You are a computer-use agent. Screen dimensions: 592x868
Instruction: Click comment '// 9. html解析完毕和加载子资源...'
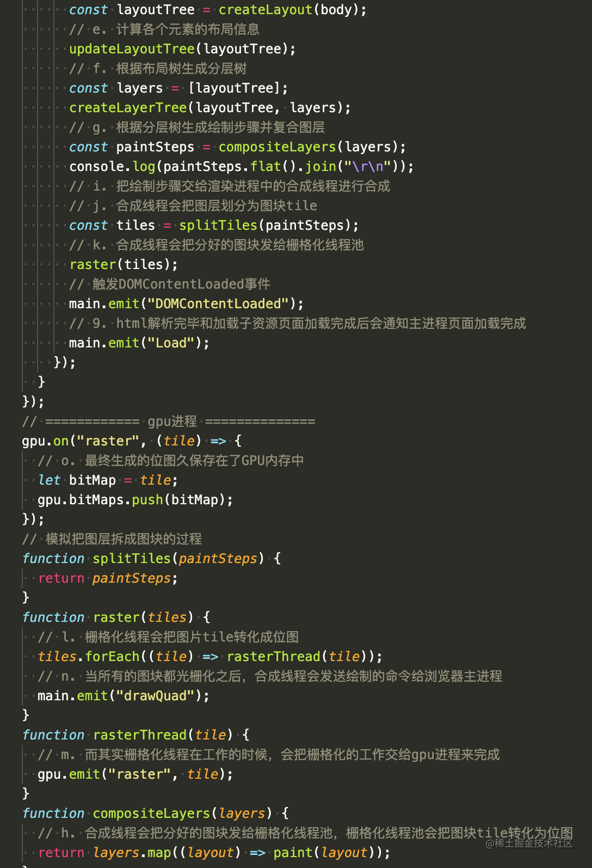click(x=298, y=323)
